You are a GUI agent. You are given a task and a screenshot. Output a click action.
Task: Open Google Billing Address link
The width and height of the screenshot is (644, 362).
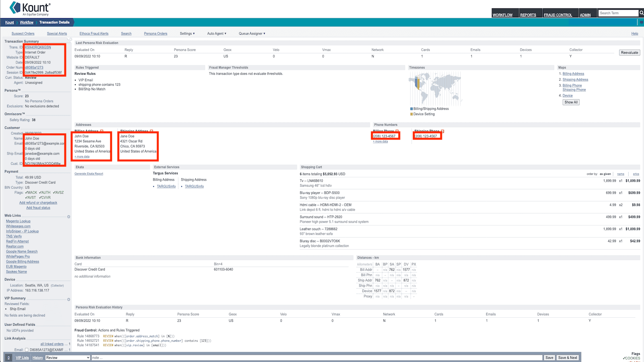23,261
